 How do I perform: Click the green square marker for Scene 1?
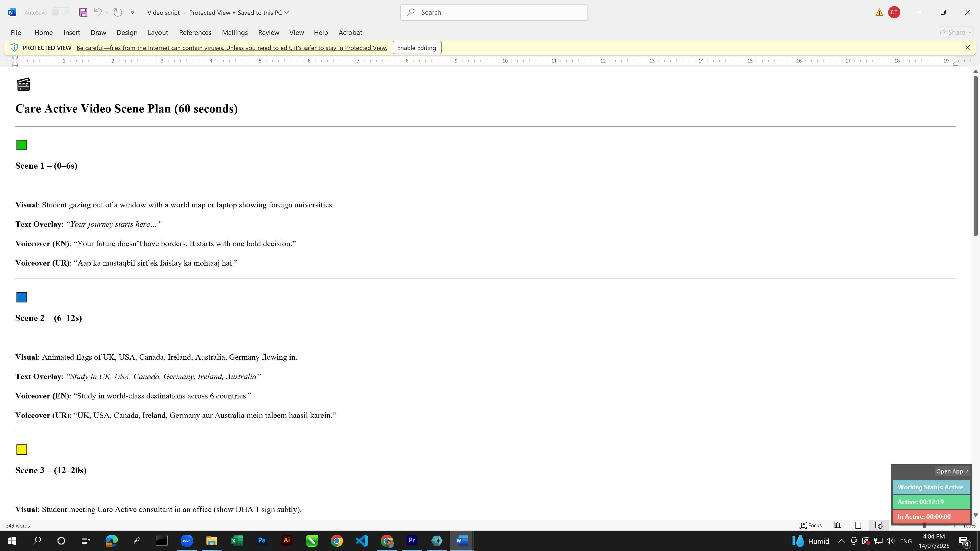click(x=22, y=145)
